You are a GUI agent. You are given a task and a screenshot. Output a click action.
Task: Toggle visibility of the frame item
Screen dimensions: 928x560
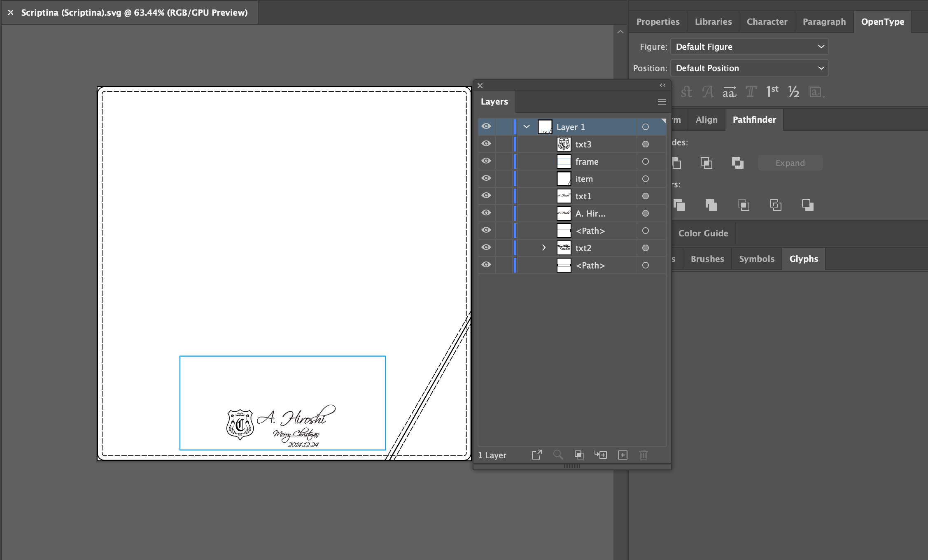486,161
